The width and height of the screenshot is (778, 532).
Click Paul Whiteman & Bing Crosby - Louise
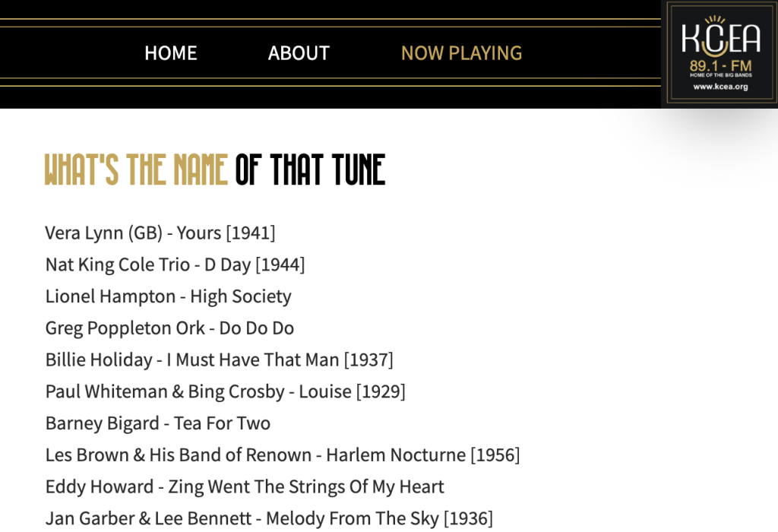(x=225, y=391)
